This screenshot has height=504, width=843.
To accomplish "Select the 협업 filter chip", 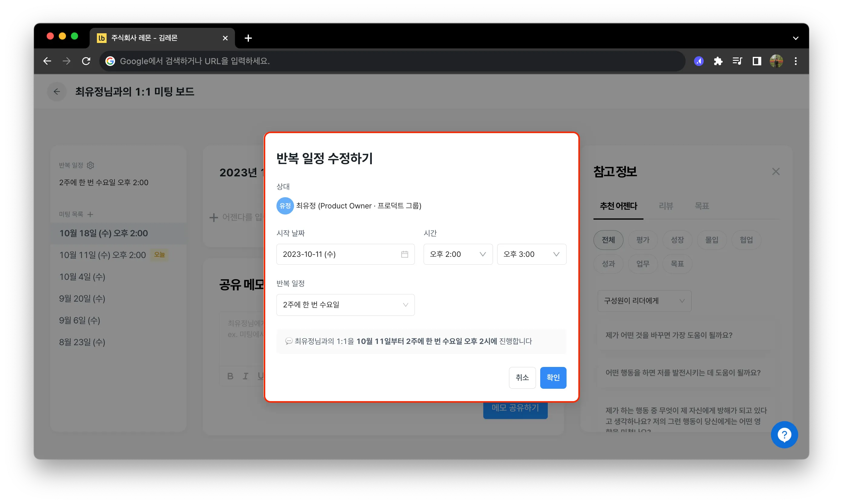I will 746,240.
